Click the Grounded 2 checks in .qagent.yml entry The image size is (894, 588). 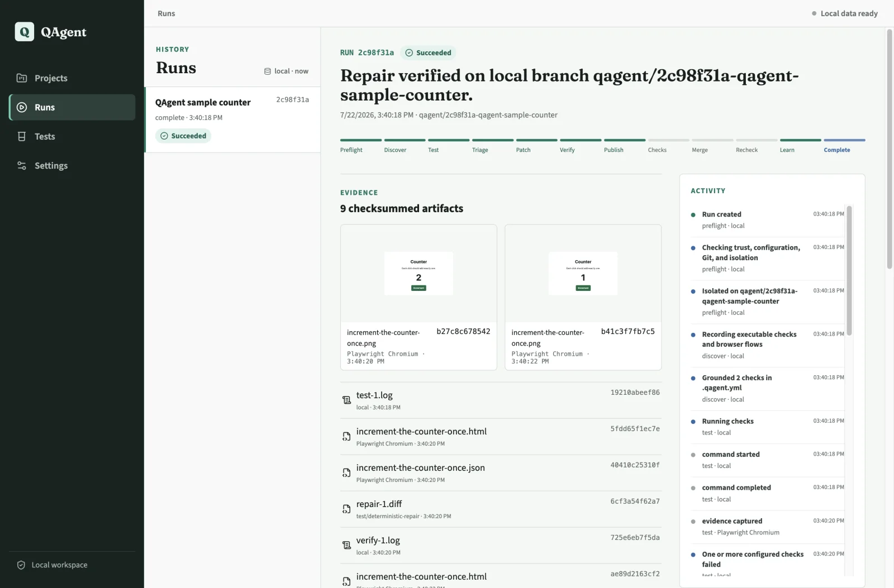pyautogui.click(x=767, y=389)
